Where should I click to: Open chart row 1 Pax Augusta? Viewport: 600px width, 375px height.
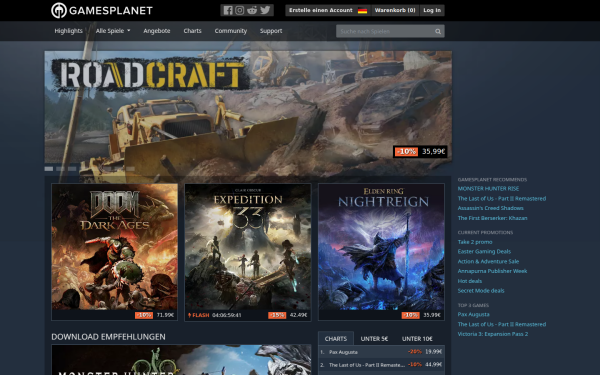tap(381, 352)
